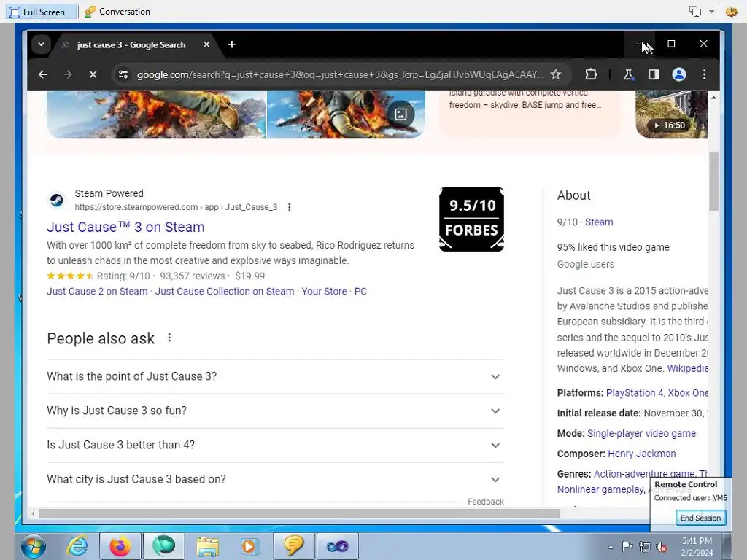The width and height of the screenshot is (747, 560).
Task: Open the Conversation panel button
Action: [x=117, y=12]
